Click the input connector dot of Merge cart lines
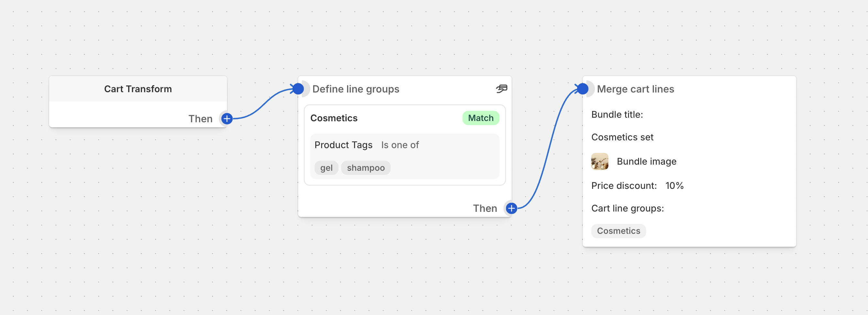The height and width of the screenshot is (315, 868). pos(582,89)
